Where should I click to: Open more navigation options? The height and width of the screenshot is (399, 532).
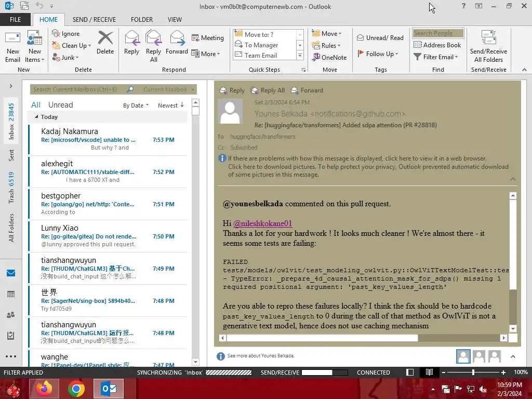[x=11, y=356]
